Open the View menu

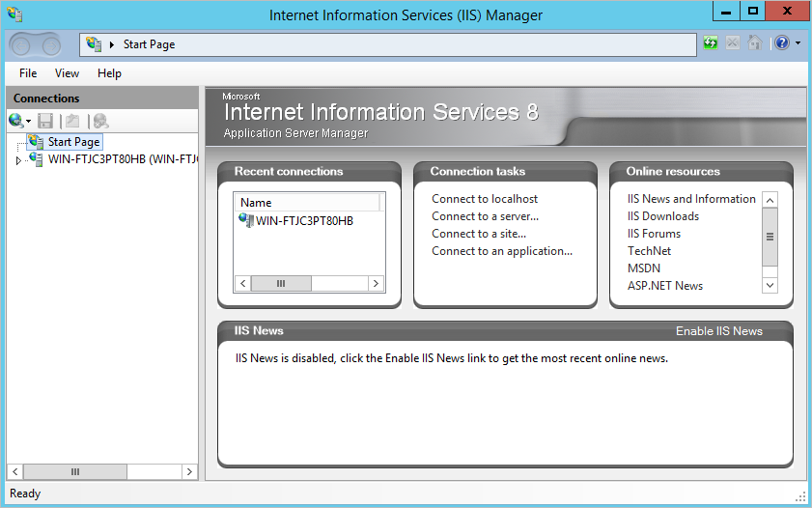tap(68, 73)
